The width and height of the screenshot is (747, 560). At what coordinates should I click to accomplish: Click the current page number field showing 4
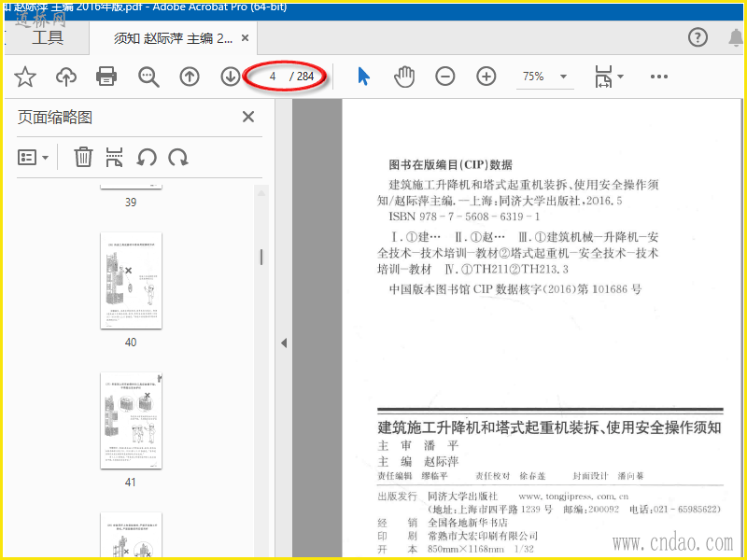[x=273, y=77]
